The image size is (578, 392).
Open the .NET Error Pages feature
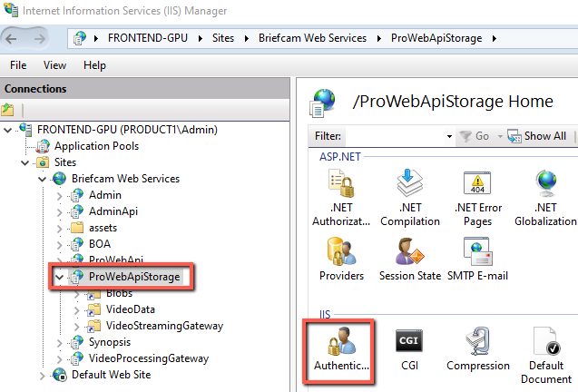click(x=477, y=198)
